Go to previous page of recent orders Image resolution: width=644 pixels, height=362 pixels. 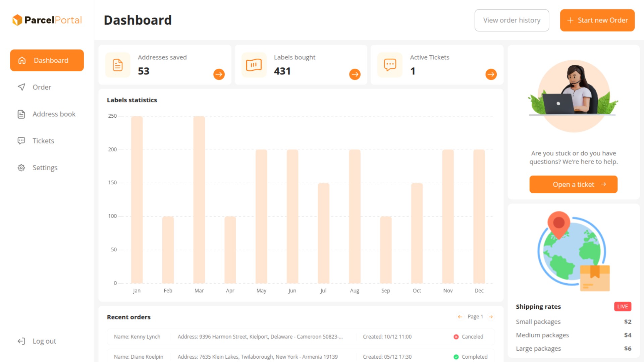[x=460, y=317]
